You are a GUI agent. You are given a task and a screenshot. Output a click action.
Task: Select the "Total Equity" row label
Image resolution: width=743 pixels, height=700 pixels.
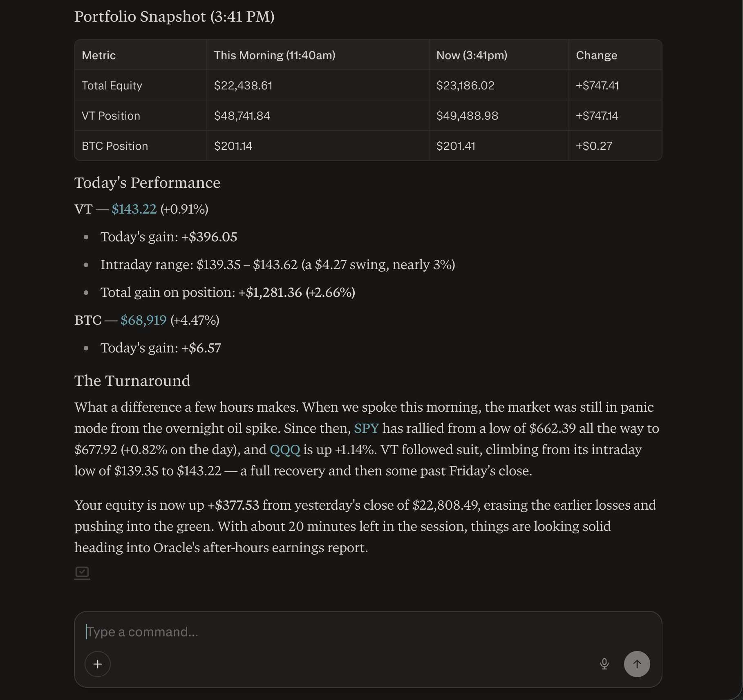pos(112,86)
